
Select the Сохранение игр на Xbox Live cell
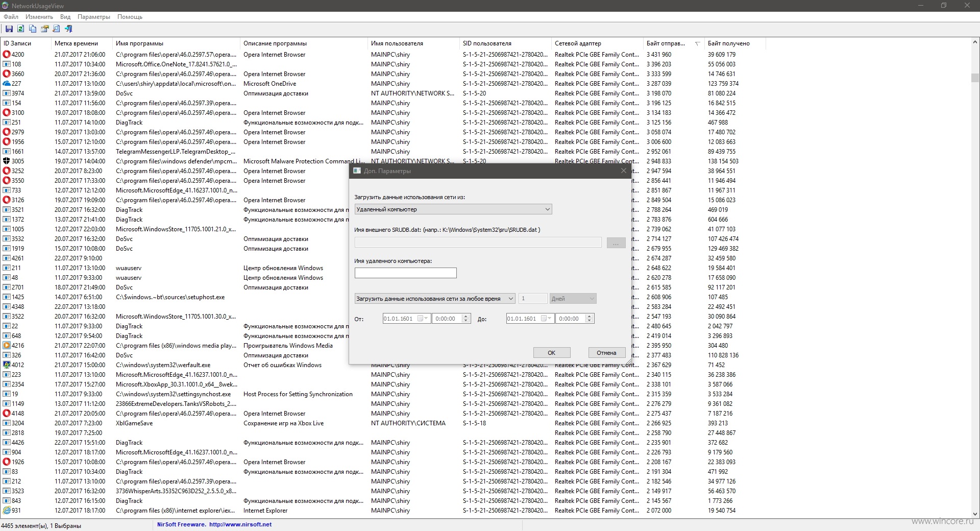[x=284, y=423]
